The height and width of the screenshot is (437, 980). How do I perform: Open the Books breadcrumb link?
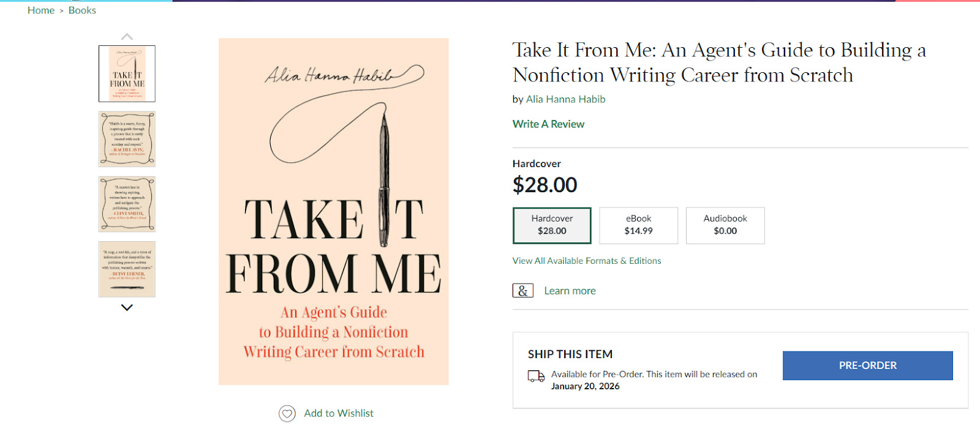(x=82, y=10)
